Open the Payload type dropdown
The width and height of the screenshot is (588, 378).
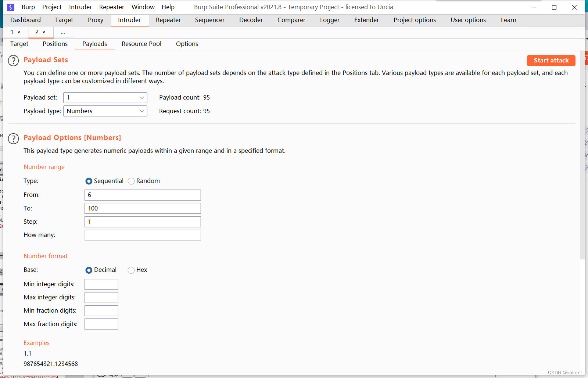tap(105, 111)
